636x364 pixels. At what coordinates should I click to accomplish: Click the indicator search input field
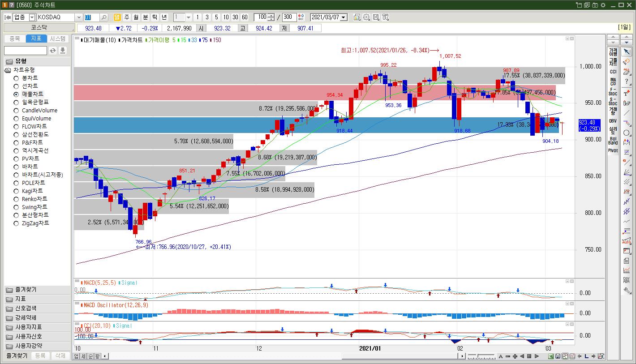pyautogui.click(x=26, y=51)
